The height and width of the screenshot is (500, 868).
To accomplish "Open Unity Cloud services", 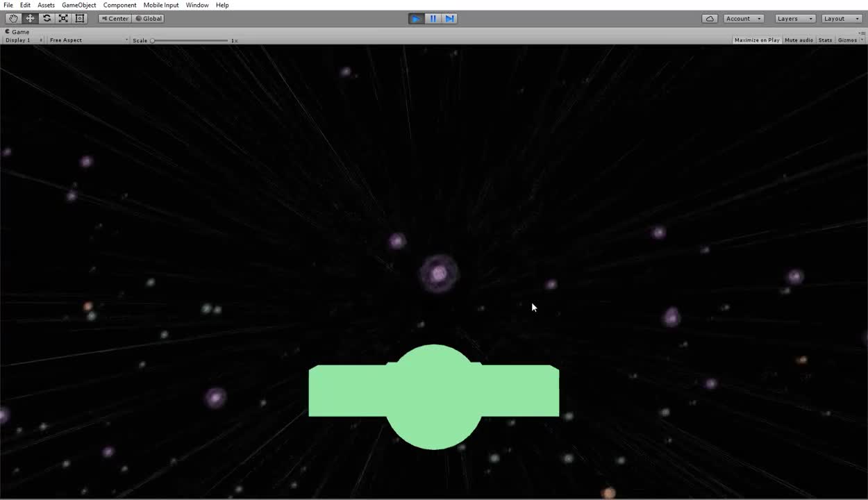I will [710, 18].
